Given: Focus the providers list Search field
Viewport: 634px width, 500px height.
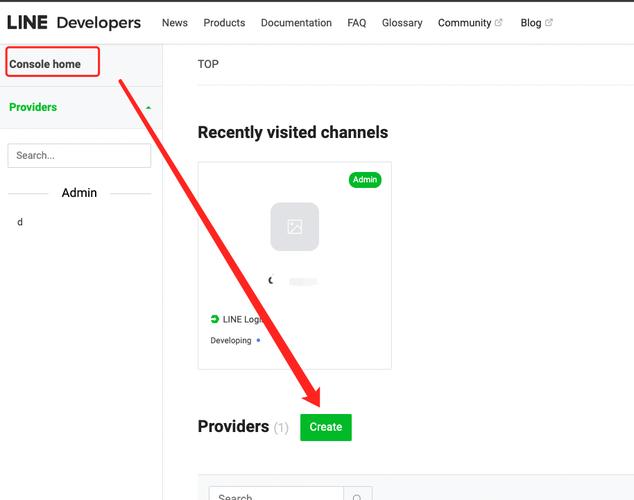Looking at the screenshot, I should pyautogui.click(x=276, y=494).
